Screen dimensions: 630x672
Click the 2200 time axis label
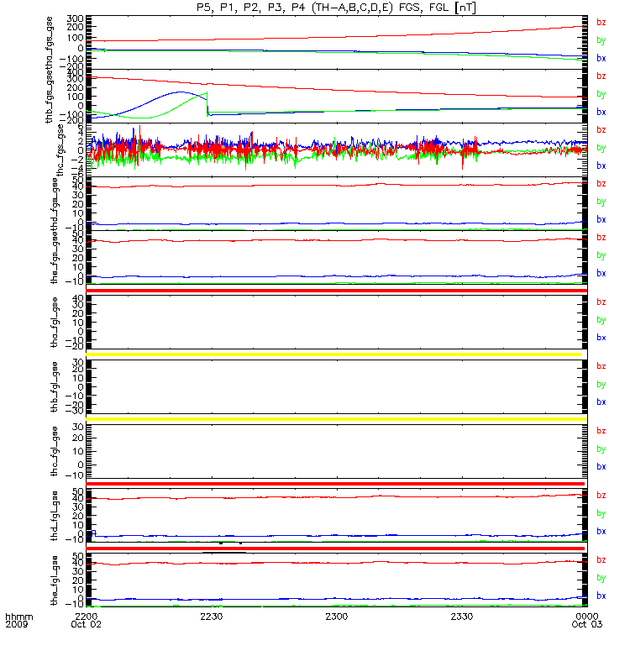click(x=87, y=617)
